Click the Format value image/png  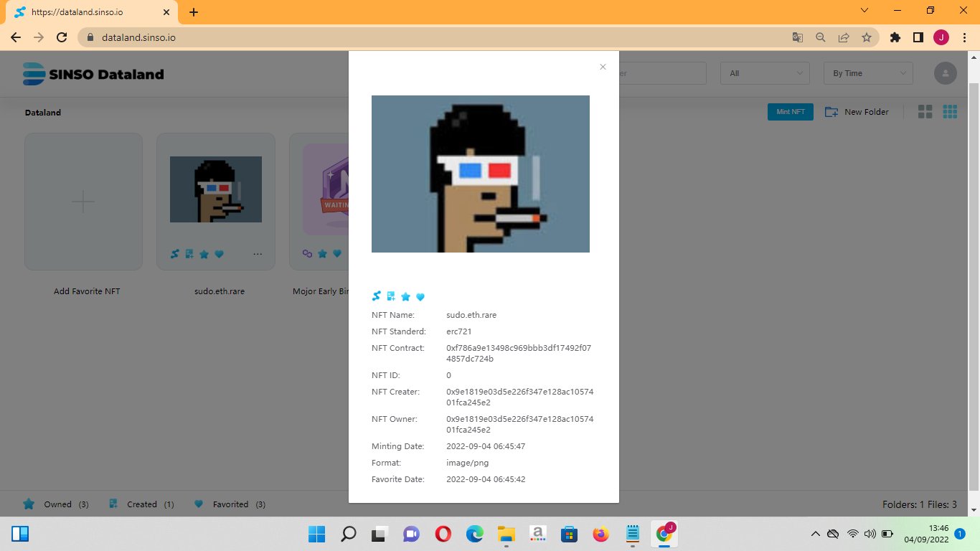(x=468, y=463)
